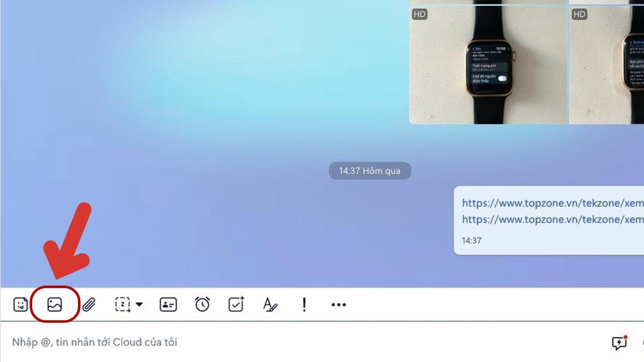Mark message as priority with exclamation icon
644x362 pixels.
click(x=304, y=305)
